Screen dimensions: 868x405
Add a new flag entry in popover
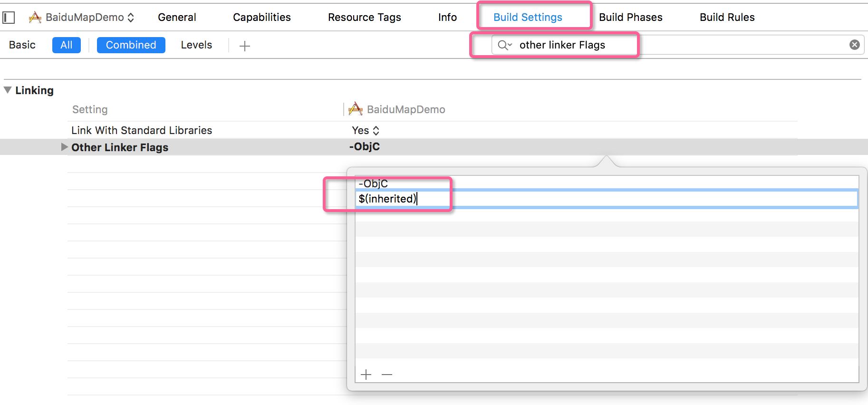pos(366,375)
